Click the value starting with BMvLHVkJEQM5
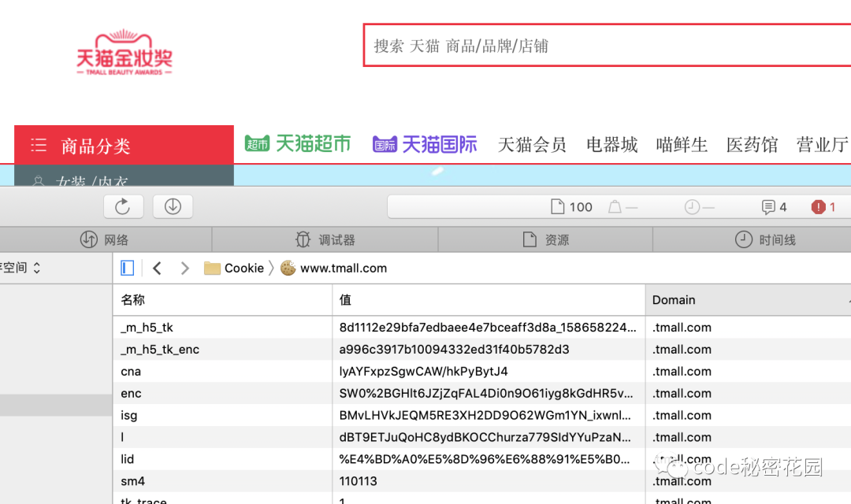Screen dimensions: 851x504 click(485, 416)
